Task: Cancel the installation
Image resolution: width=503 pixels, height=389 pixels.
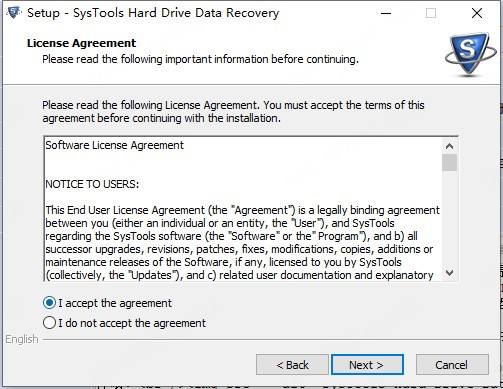Action: click(x=452, y=365)
